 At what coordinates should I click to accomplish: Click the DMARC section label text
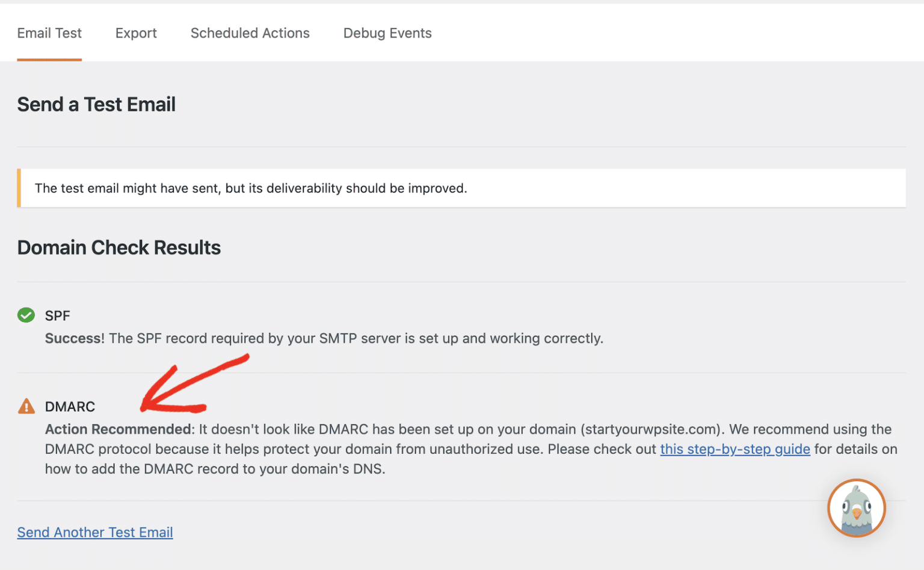pyautogui.click(x=70, y=406)
